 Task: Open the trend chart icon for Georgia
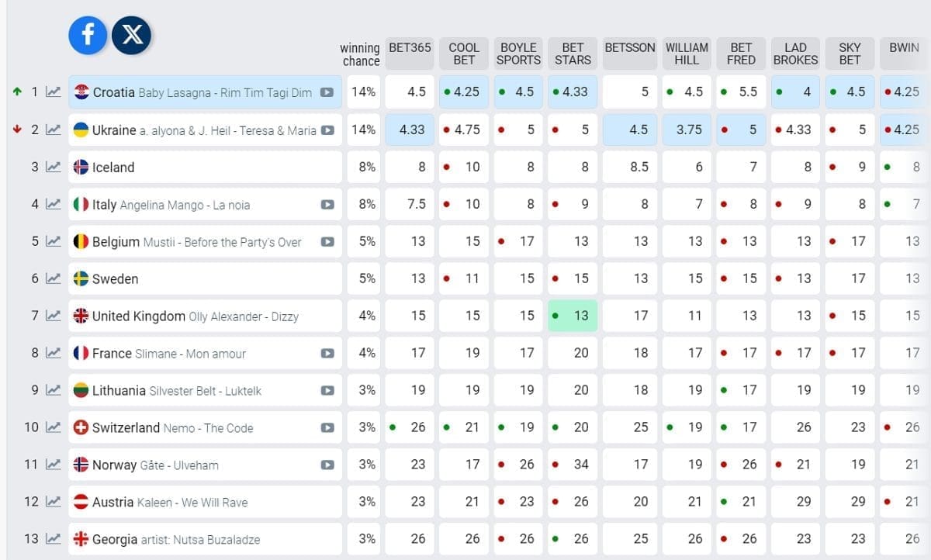(x=54, y=539)
